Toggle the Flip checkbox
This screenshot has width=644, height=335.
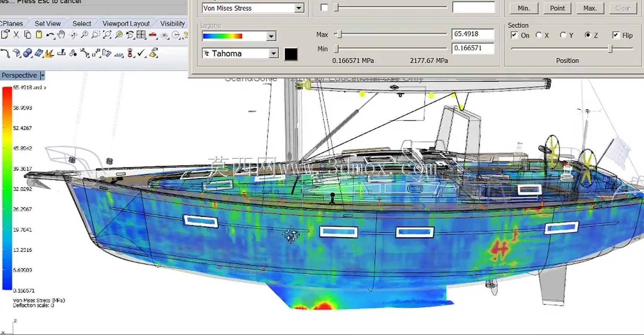coord(616,35)
